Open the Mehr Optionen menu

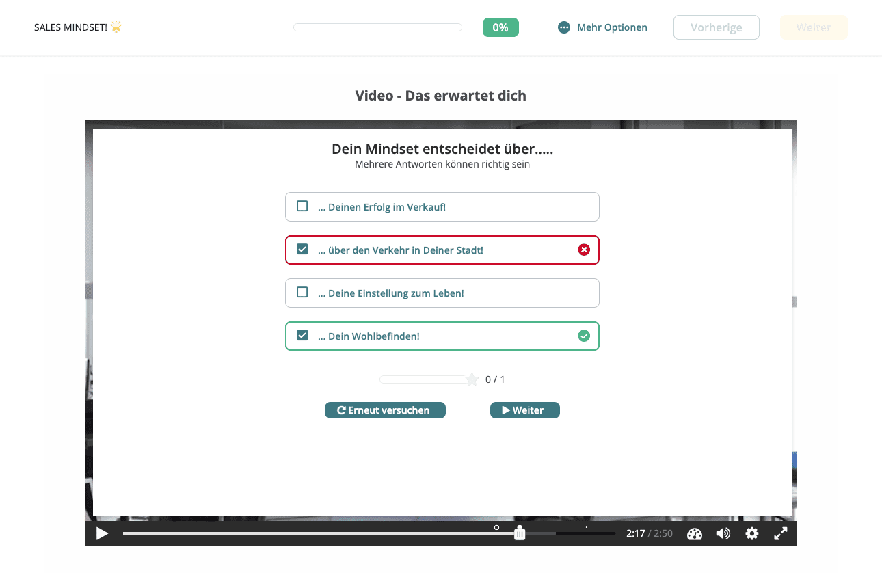point(602,28)
